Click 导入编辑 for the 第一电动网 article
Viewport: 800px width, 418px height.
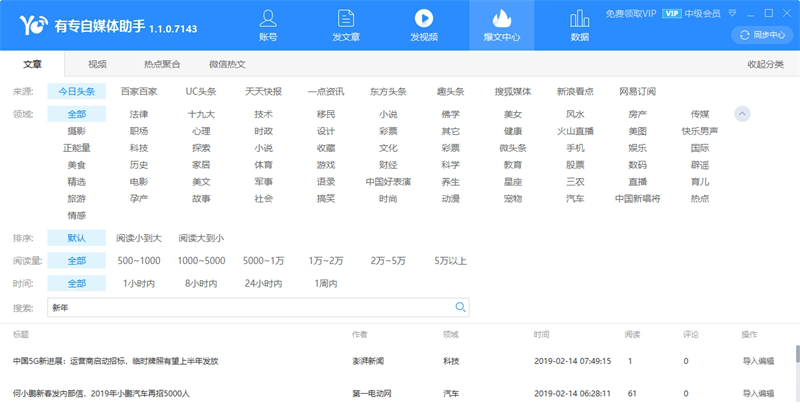(758, 394)
